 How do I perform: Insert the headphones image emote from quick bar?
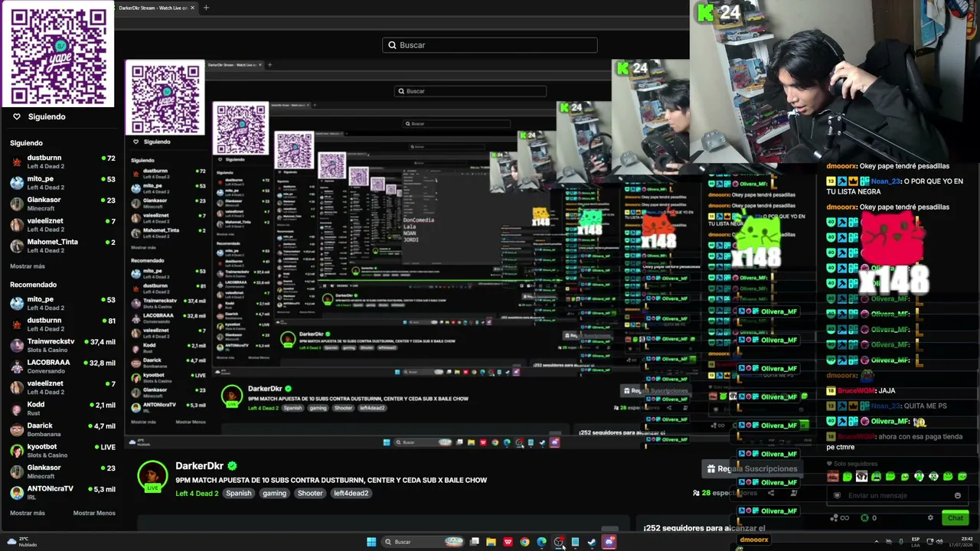[x=861, y=477]
